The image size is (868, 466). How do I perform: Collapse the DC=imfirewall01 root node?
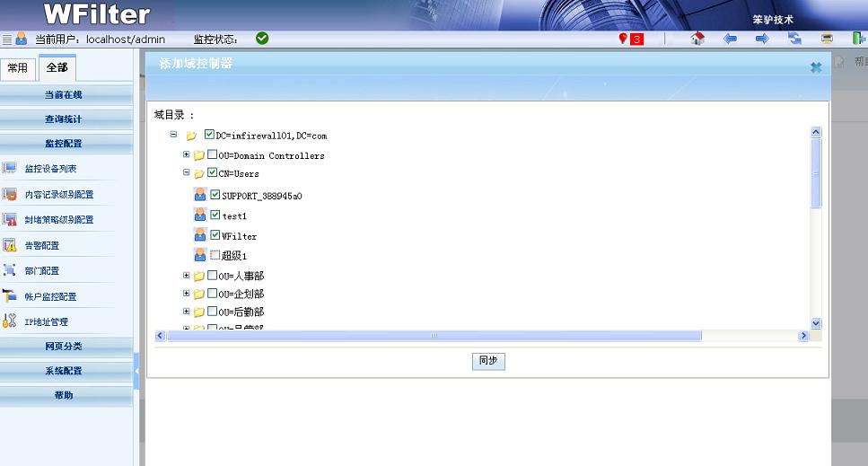pos(173,136)
